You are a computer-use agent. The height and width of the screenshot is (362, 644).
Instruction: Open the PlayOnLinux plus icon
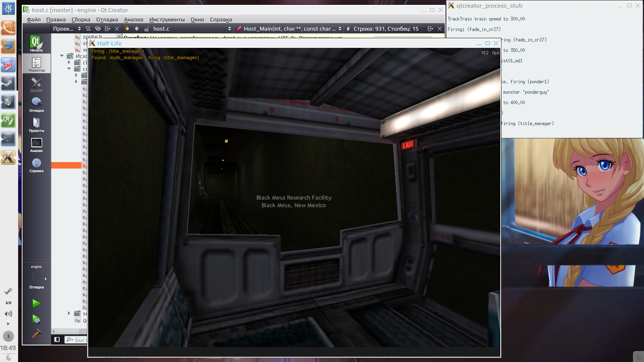pos(8,65)
